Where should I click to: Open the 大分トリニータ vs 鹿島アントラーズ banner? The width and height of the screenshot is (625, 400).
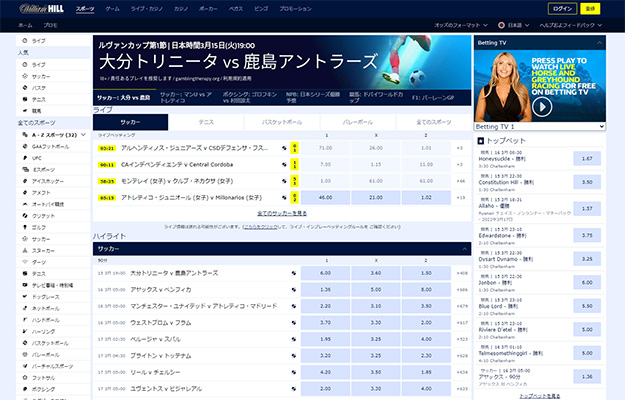tap(282, 62)
